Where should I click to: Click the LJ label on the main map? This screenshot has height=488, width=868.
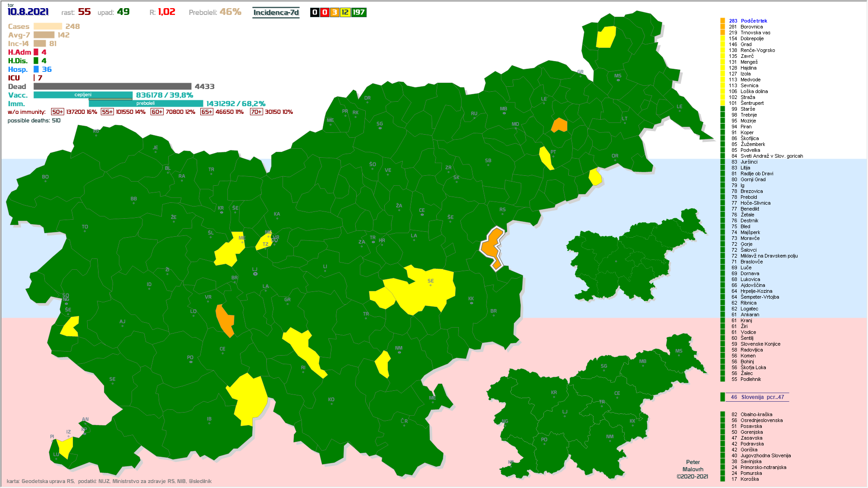click(x=255, y=270)
